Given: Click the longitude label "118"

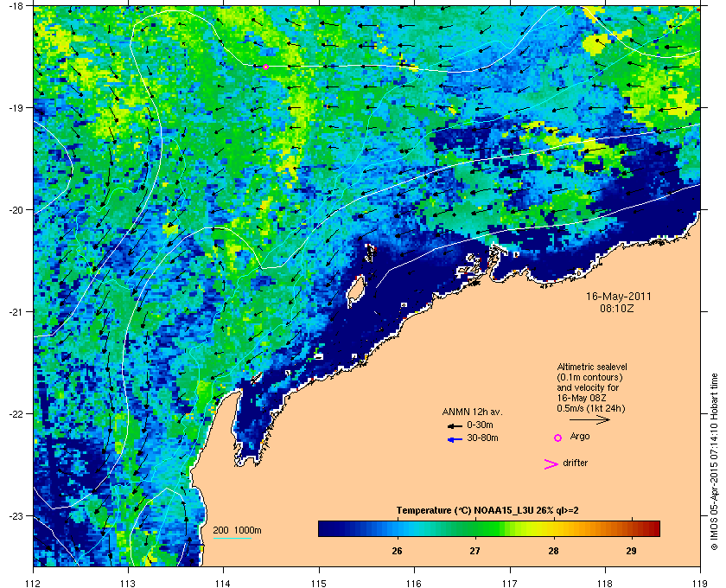Looking at the screenshot, I should pyautogui.click(x=605, y=583).
